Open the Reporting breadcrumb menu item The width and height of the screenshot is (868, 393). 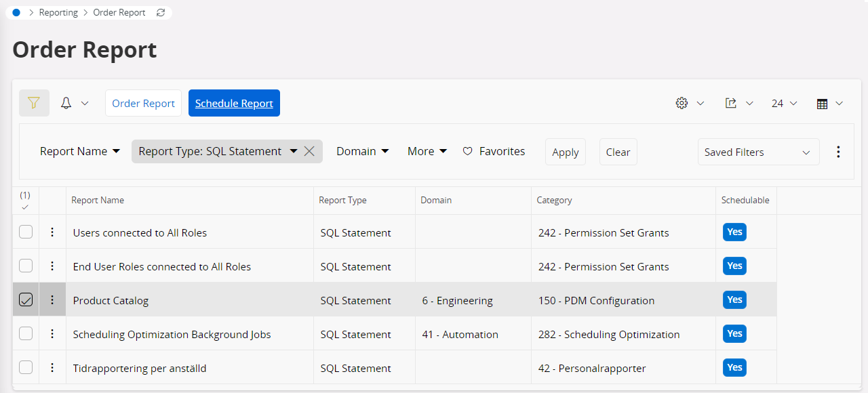[58, 12]
